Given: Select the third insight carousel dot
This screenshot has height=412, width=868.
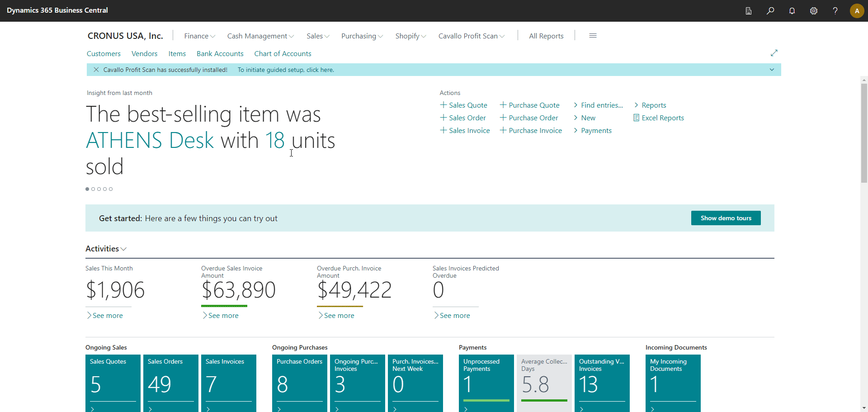Looking at the screenshot, I should pos(99,189).
